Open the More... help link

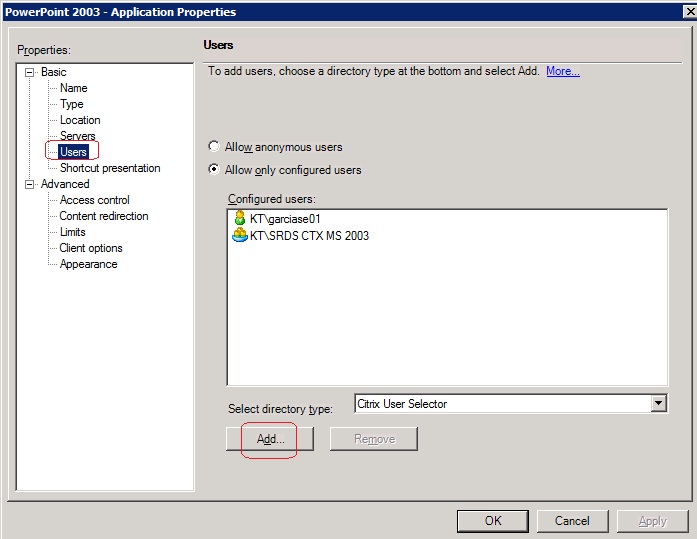pos(562,71)
